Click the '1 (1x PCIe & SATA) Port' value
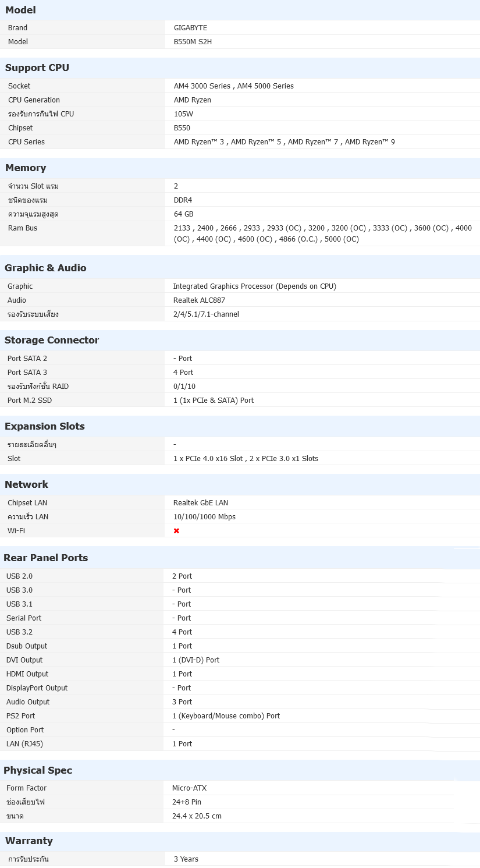 [x=214, y=401]
